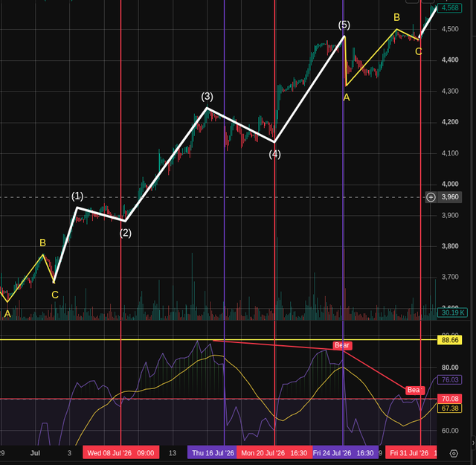Click the 67.38 moving average value label
The width and height of the screenshot is (476, 465).
pos(449,408)
